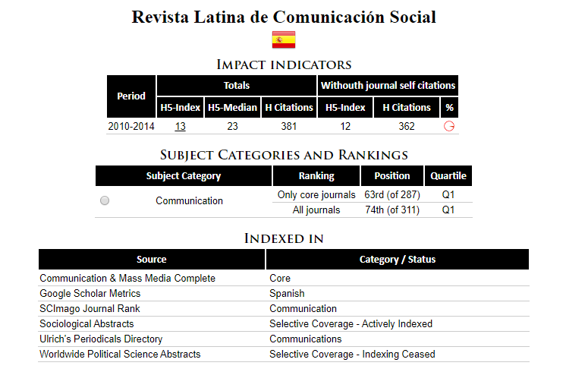The height and width of the screenshot is (372, 588).
Task: Click the % column header
Action: pyautogui.click(x=449, y=107)
